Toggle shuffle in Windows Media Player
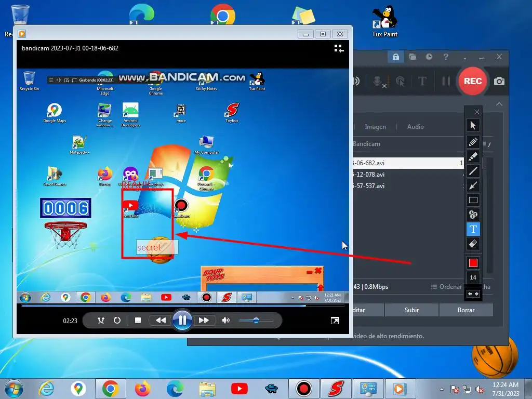This screenshot has width=532, height=399. (x=101, y=320)
